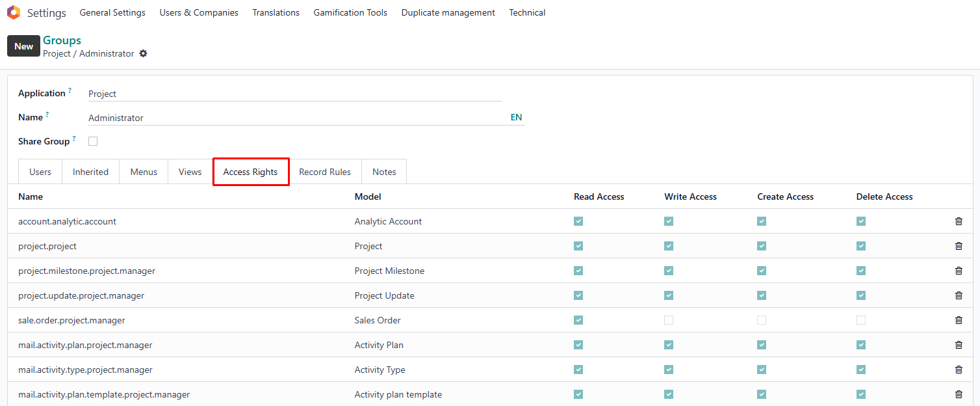Open the gear actions menu beside Project / Administrator
The image size is (980, 406).
pyautogui.click(x=143, y=53)
